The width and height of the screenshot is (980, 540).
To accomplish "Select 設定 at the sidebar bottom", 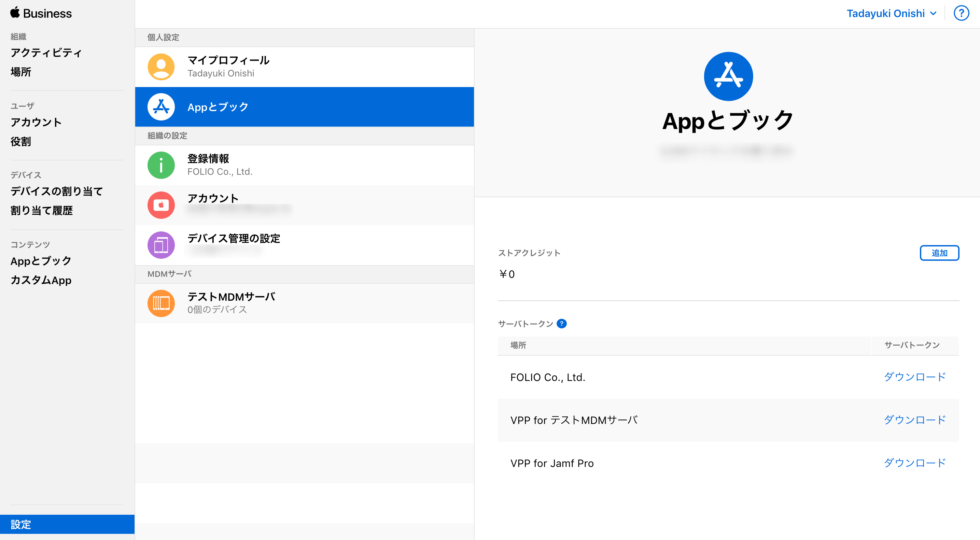I will tap(67, 524).
